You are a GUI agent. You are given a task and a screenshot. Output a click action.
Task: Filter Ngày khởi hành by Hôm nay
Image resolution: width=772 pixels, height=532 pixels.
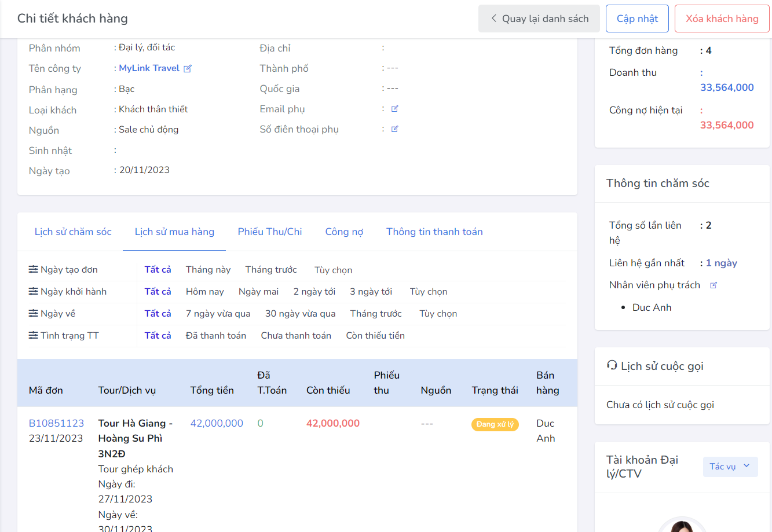[204, 292]
